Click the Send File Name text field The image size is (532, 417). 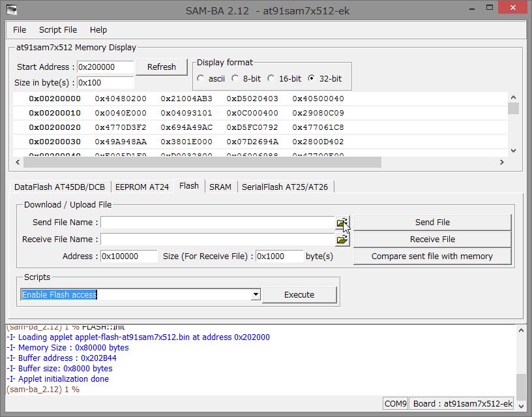coord(218,223)
